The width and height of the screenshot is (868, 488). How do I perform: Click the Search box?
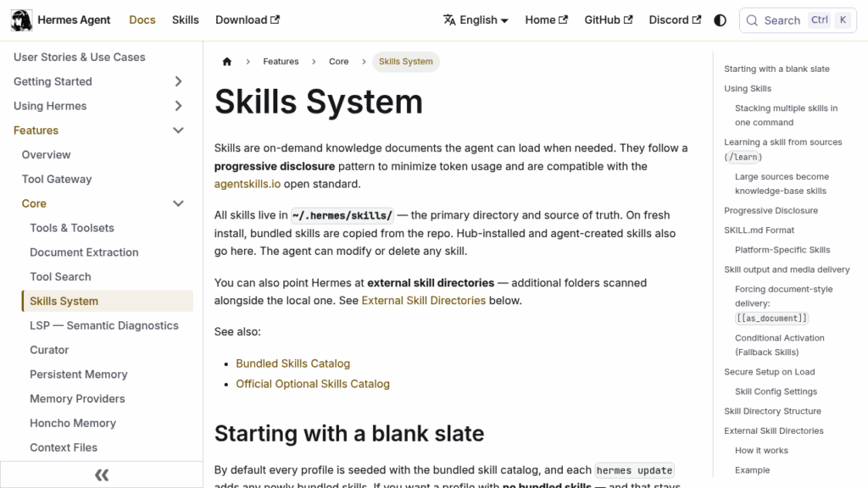tap(798, 20)
